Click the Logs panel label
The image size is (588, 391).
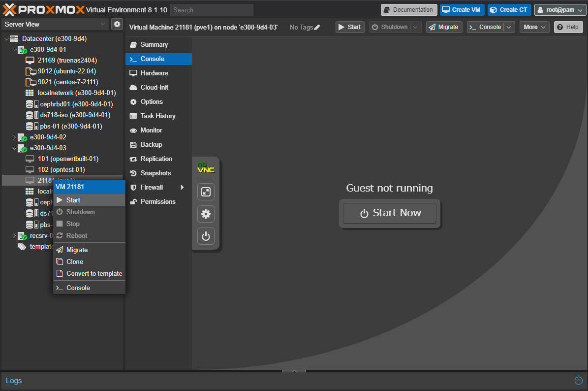[14, 381]
